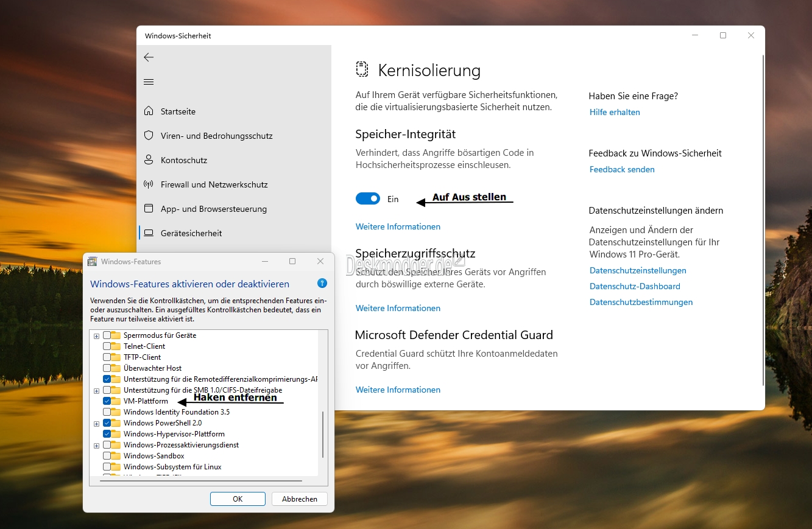
Task: Click the Windows-Sicherheit window vertical scrollbar
Action: pyautogui.click(x=763, y=220)
